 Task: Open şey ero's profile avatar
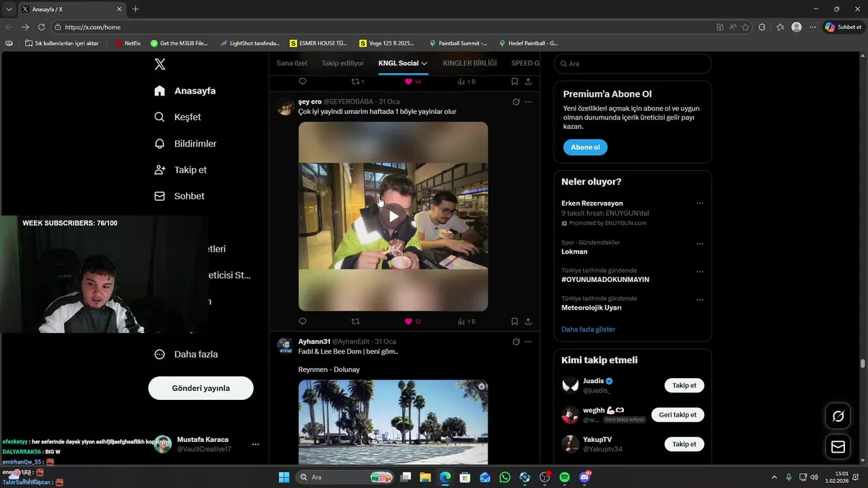tap(285, 107)
